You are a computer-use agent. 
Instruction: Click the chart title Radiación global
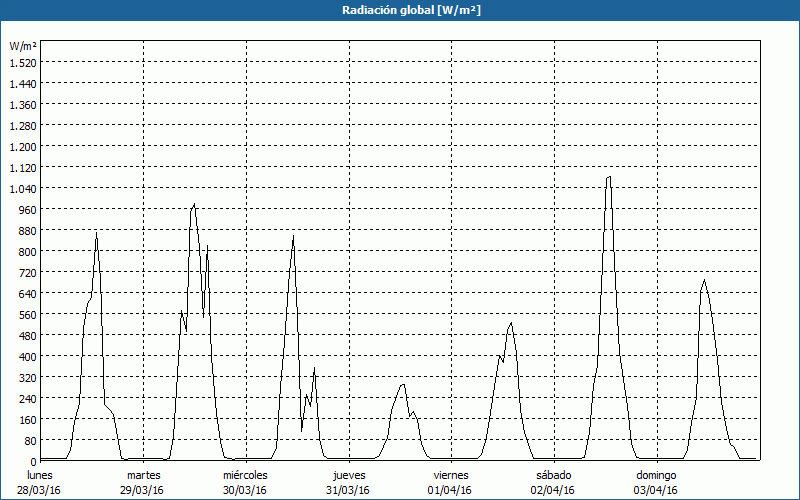(x=400, y=10)
